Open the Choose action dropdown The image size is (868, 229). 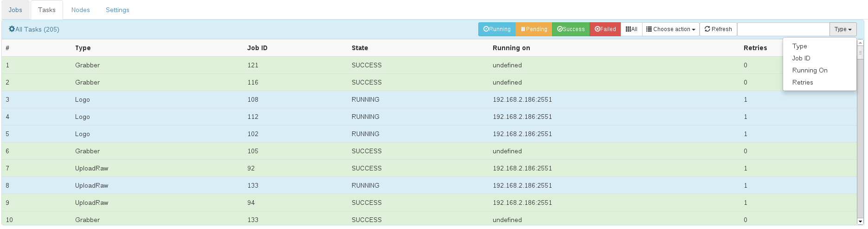click(x=671, y=29)
